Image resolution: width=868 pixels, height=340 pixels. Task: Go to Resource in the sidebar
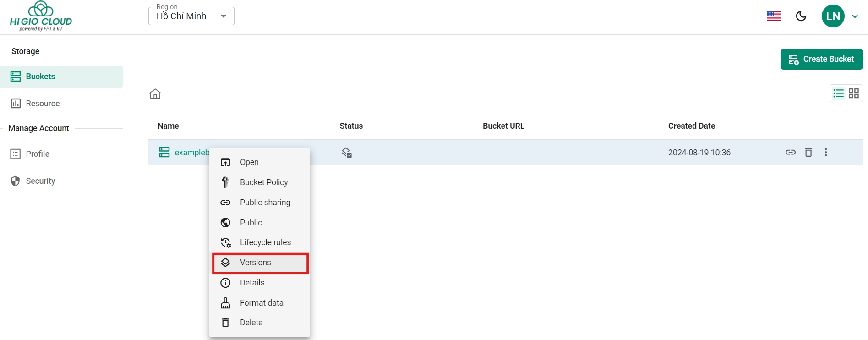coord(43,104)
